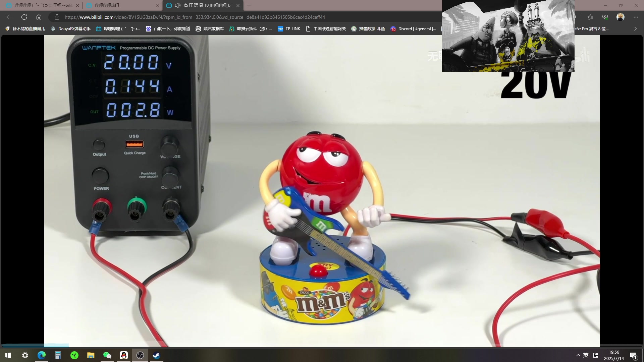Screen dimensions: 644x362
Task: Open the sfxr Pro 复古 8 位 bookmark
Action: (592, 29)
